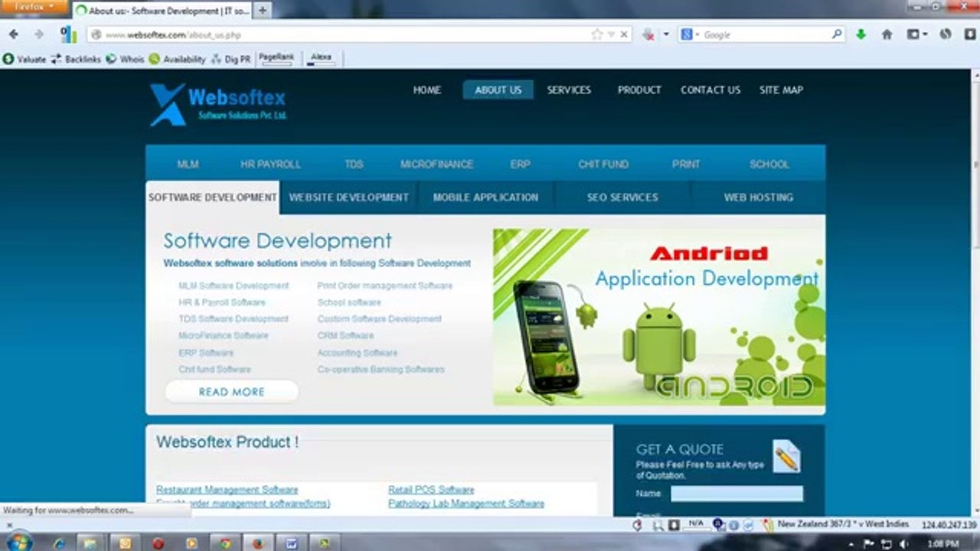Open the Backlinks toolbar button

(76, 59)
